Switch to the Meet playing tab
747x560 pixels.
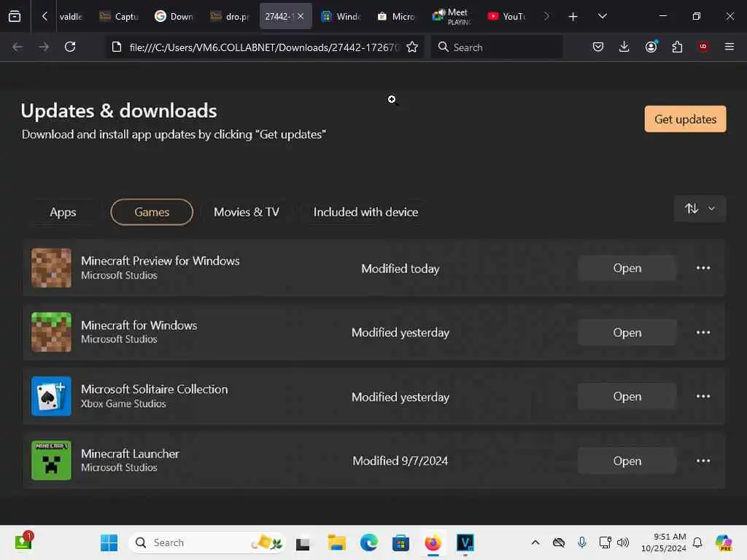pyautogui.click(x=452, y=16)
